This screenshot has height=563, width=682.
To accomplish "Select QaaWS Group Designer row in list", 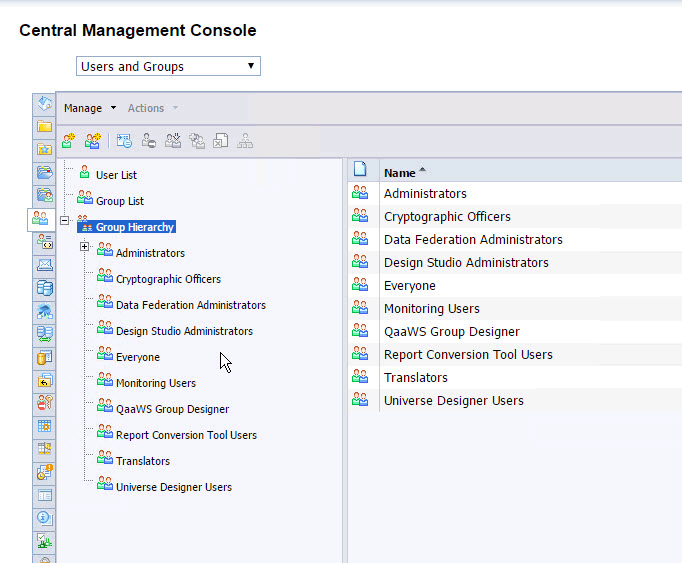I will (x=515, y=332).
